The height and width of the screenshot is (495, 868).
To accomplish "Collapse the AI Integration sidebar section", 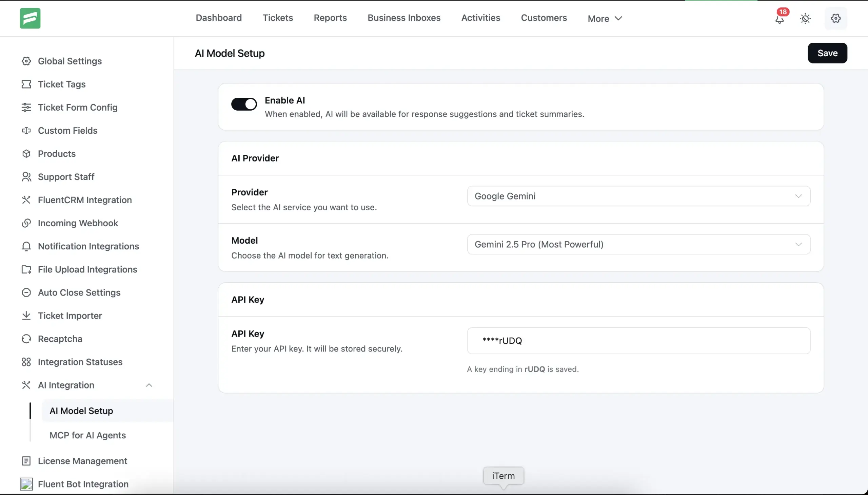I will tap(149, 385).
